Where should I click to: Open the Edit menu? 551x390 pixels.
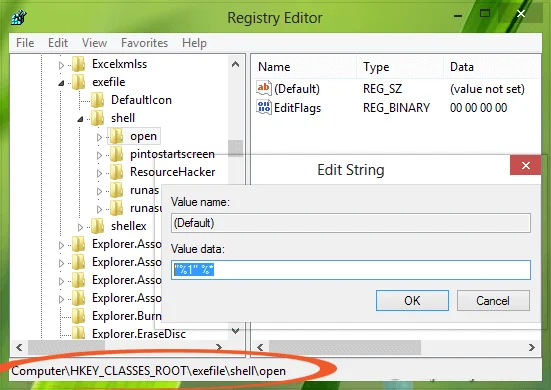pos(58,43)
